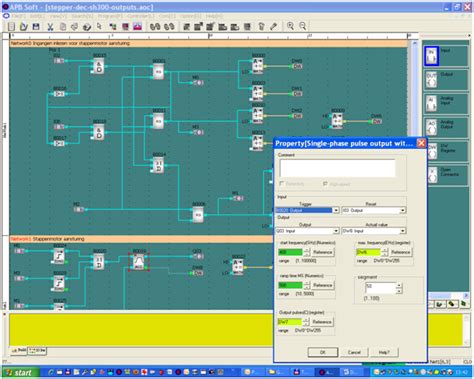This screenshot has width=474, height=379.
Task: Click the first link chain toolbar icon
Action: click(155, 26)
